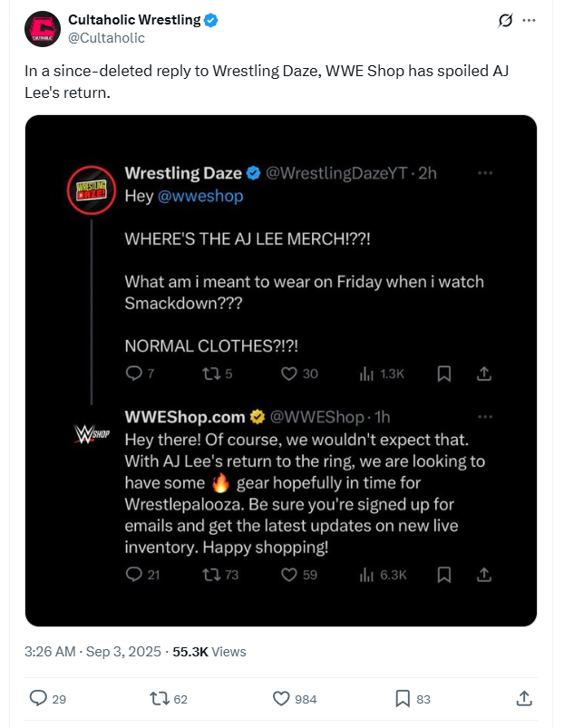Image resolution: width=564 pixels, height=728 pixels.
Task: Click the like heart on WWEShop reply
Action: coord(289,575)
